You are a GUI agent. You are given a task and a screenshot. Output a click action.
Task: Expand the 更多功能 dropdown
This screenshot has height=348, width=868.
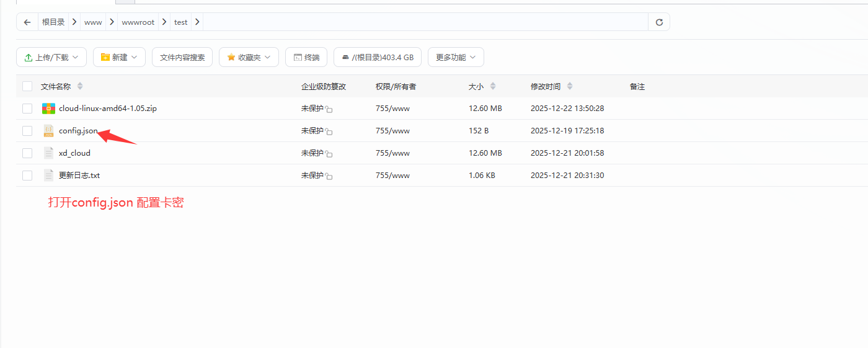[456, 57]
